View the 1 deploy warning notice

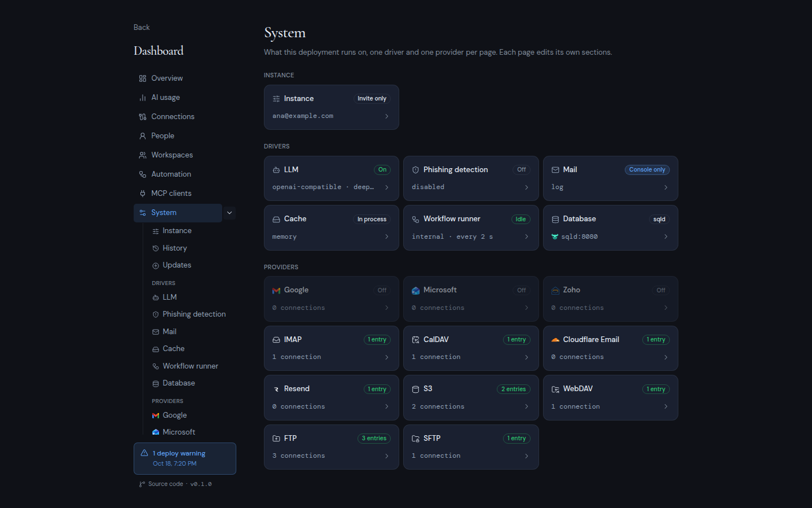click(185, 458)
